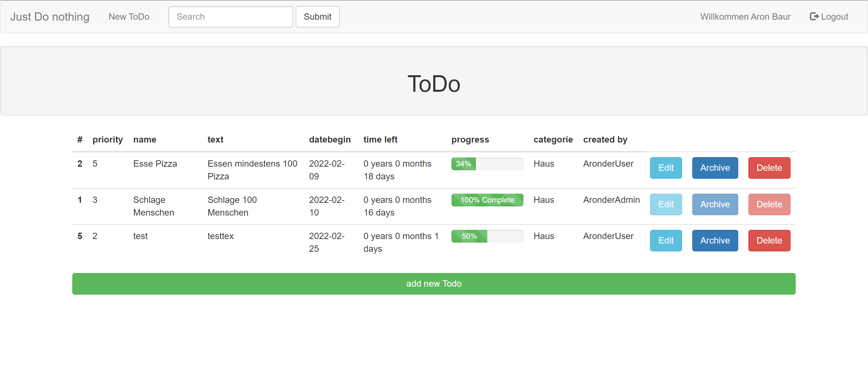Archive the Schlage Menschen todo
Screen dimensions: 868x380
715,204
